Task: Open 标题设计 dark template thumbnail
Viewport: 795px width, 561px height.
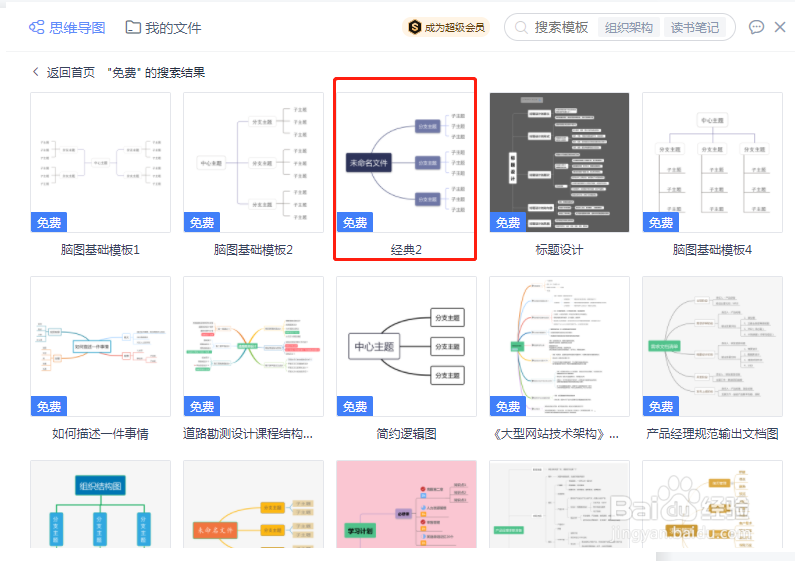Action: pyautogui.click(x=559, y=162)
